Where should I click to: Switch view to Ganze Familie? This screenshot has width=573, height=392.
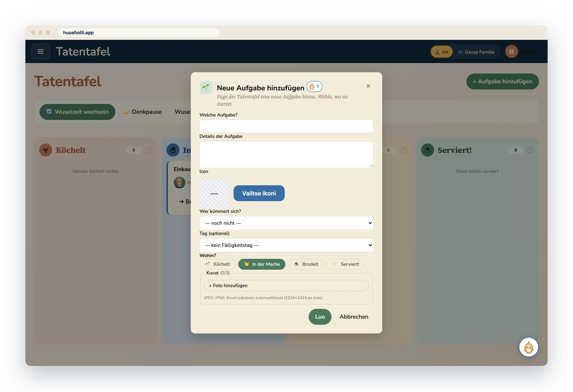(x=476, y=52)
